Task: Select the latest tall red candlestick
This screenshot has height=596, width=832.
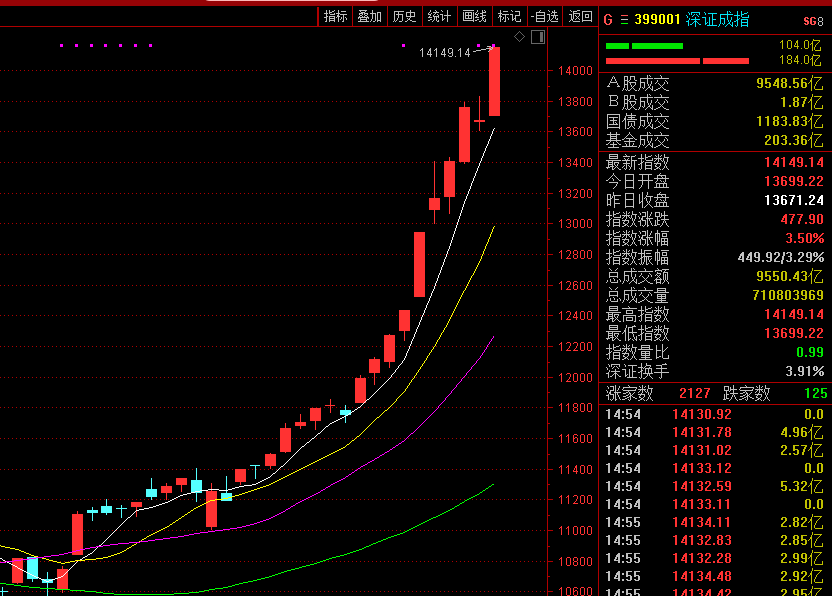Action: click(494, 81)
